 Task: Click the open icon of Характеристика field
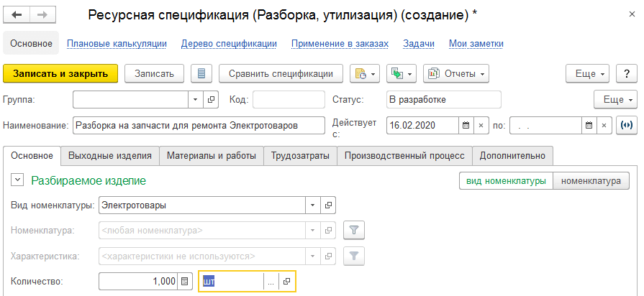click(x=328, y=256)
